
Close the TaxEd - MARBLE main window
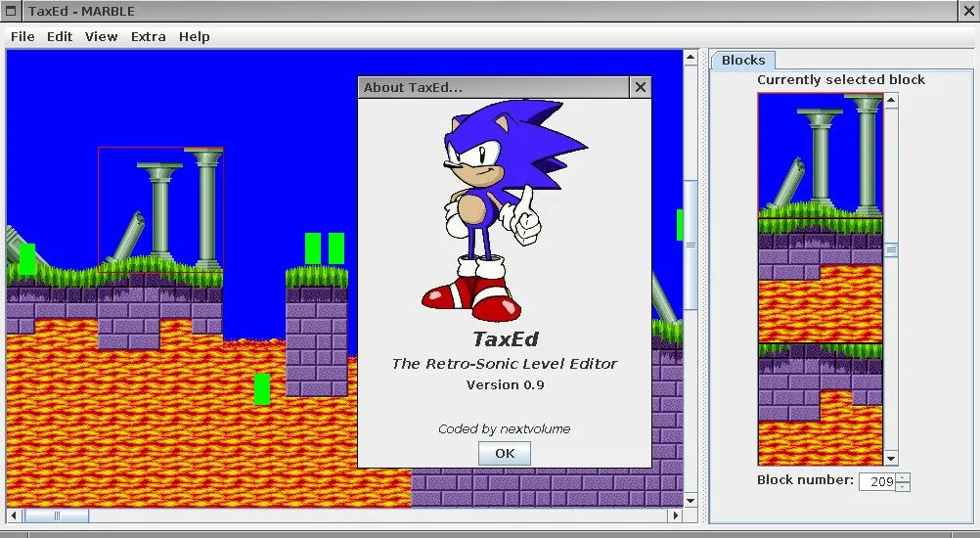point(967,11)
